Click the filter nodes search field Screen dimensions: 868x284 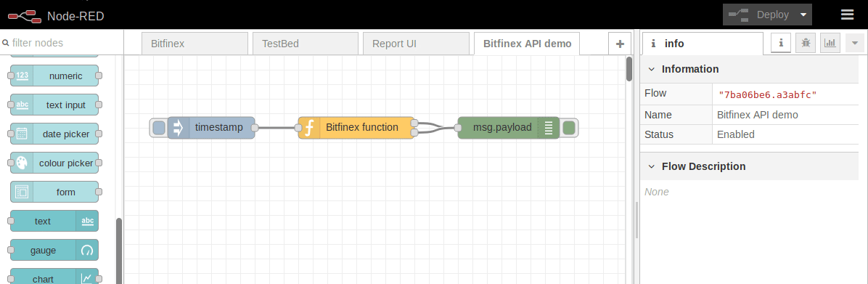(x=61, y=43)
